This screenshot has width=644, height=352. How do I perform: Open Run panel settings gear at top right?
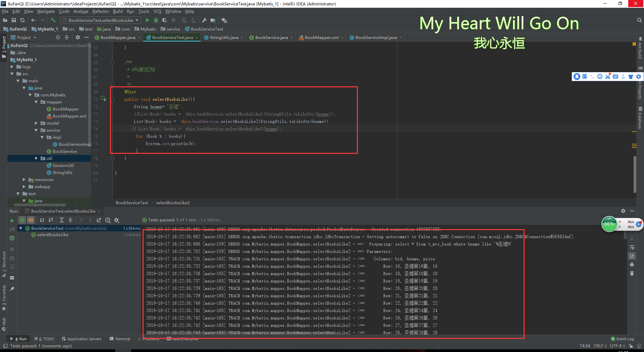click(x=623, y=211)
